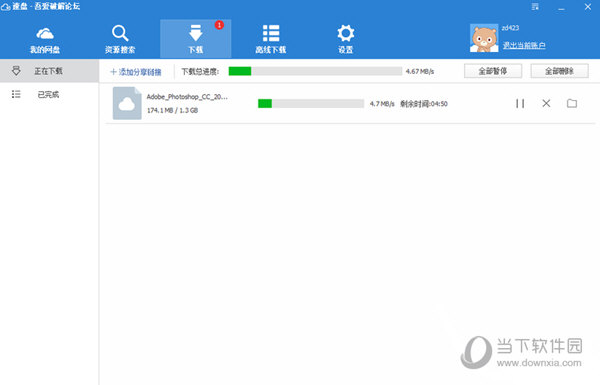Cancel the Adobe_Photoshop_CC download with X icon
The image size is (600, 385).
(546, 103)
